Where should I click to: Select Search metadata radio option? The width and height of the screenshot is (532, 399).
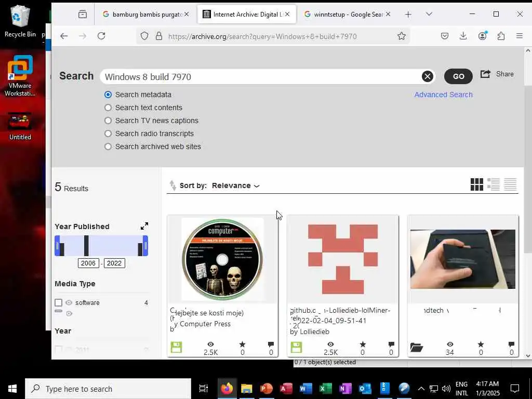pyautogui.click(x=108, y=95)
